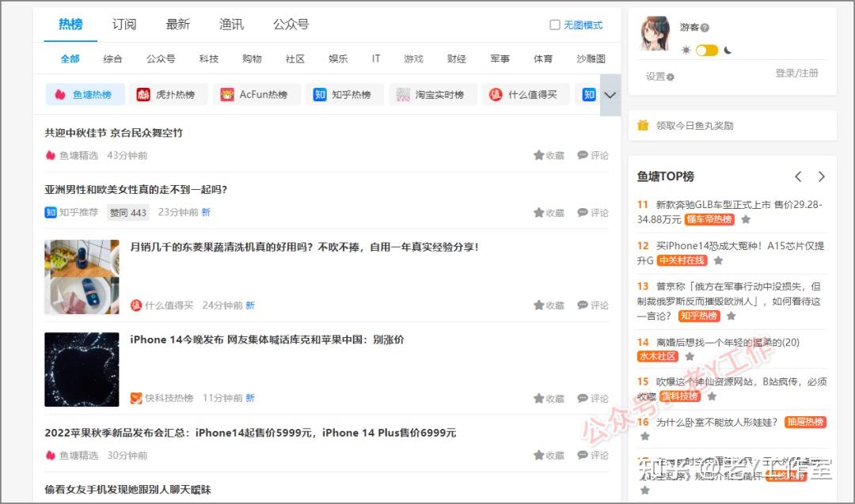Screen dimensions: 855x504
Task: Open the iPhone 14 Apple logo thumbnail
Action: (x=82, y=369)
